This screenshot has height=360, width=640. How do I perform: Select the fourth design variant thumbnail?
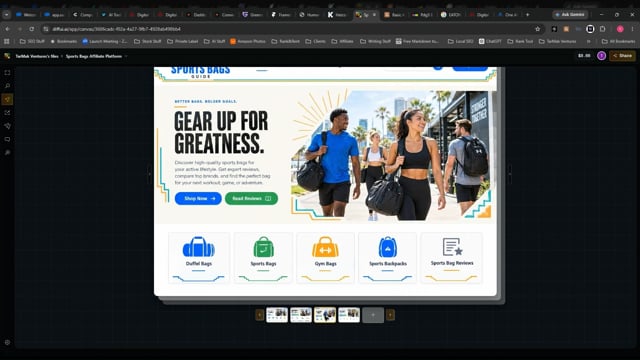pos(349,315)
